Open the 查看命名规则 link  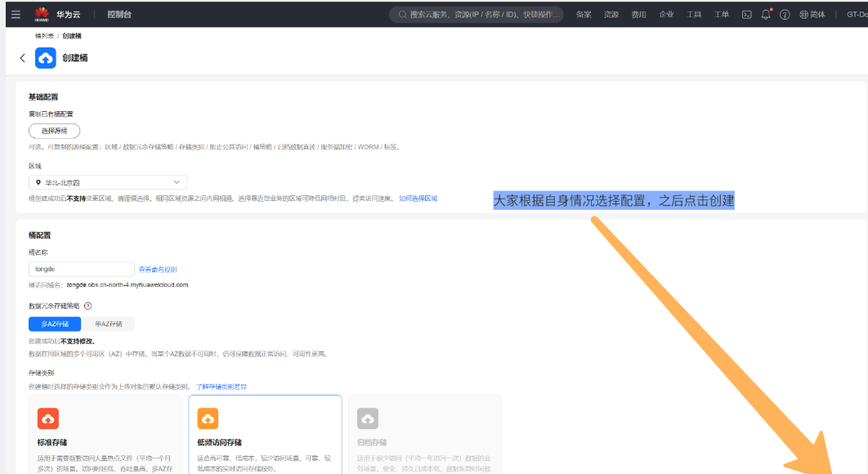(x=158, y=269)
